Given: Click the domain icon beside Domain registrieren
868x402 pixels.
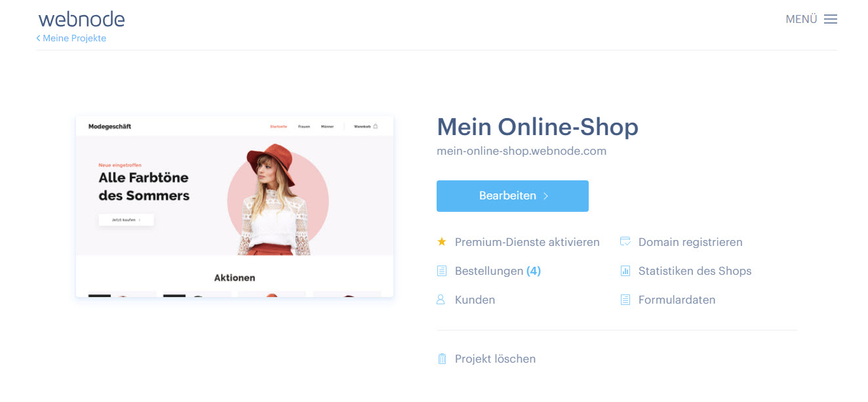Looking at the screenshot, I should pos(625,242).
